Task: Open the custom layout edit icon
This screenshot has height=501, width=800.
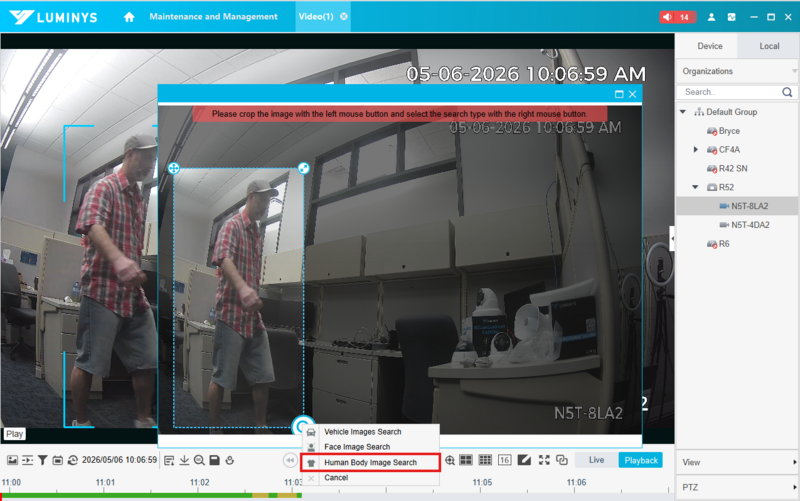Action: (x=524, y=460)
